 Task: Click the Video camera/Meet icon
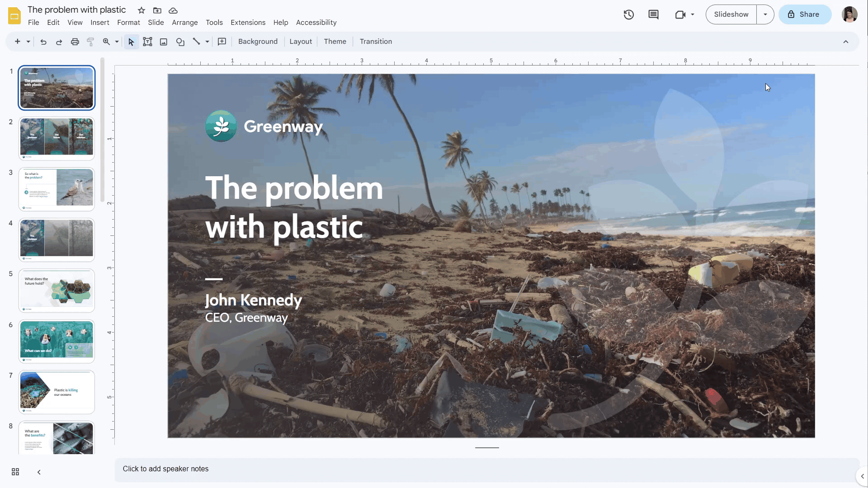(679, 14)
